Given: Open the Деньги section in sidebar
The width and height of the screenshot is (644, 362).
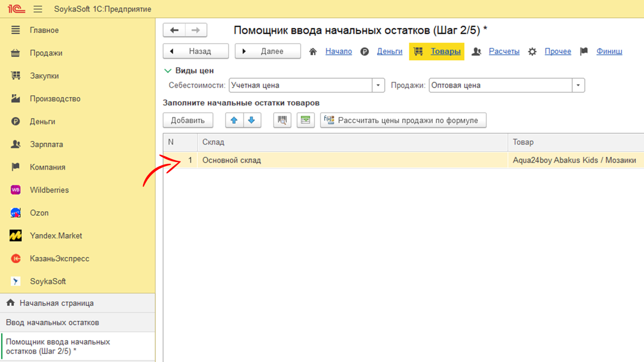Looking at the screenshot, I should (x=43, y=121).
